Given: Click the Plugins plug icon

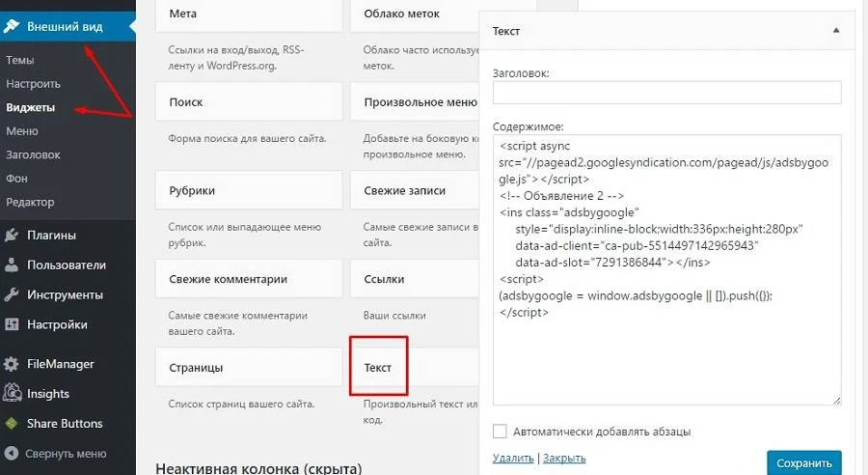Looking at the screenshot, I should click(x=12, y=235).
